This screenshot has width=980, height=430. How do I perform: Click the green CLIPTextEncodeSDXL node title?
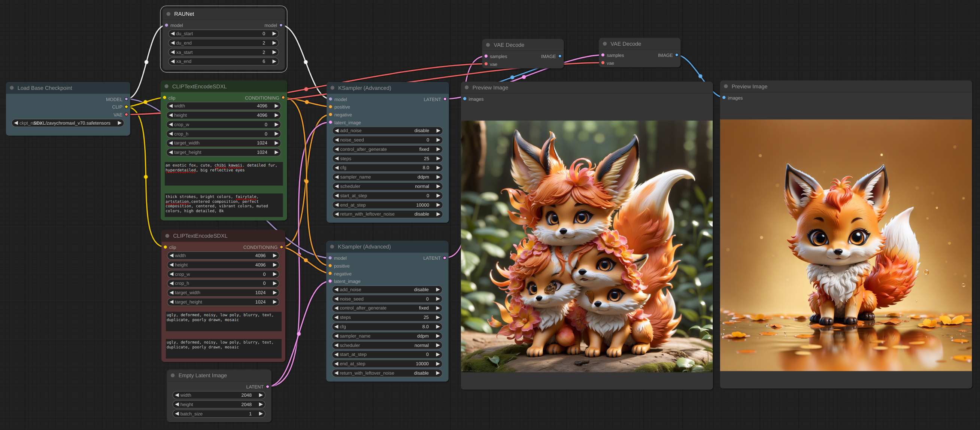coord(199,87)
